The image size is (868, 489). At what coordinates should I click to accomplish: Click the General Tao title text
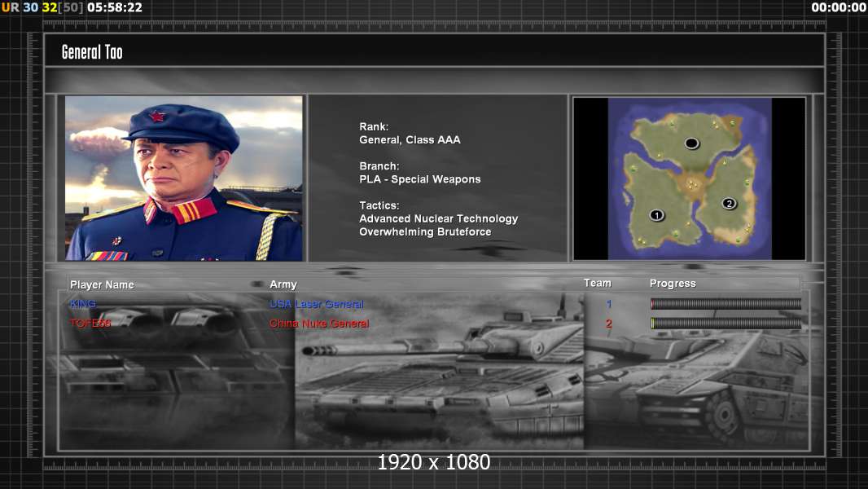pyautogui.click(x=92, y=52)
